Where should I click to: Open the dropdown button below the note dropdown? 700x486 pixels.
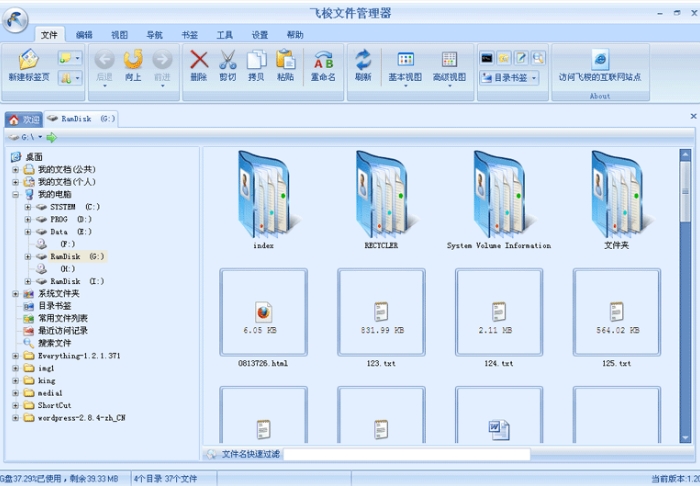[x=70, y=78]
